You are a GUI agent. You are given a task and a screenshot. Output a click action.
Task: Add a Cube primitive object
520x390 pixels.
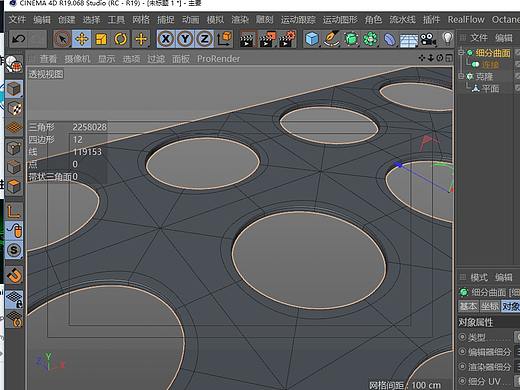(312, 39)
